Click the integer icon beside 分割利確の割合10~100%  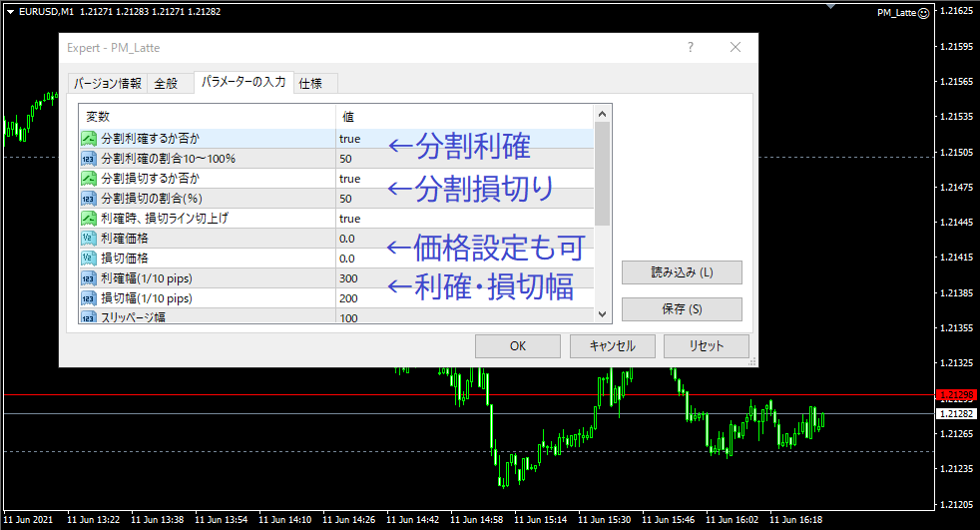pos(89,159)
